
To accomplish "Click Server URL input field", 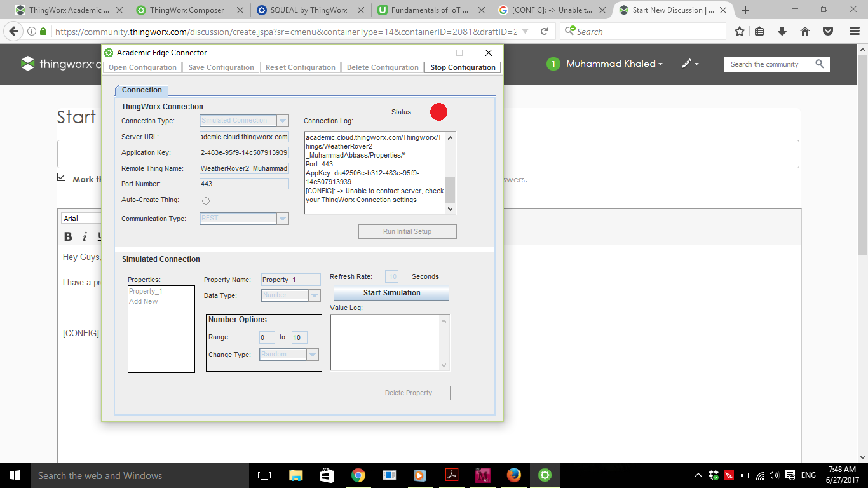I will 244,137.
